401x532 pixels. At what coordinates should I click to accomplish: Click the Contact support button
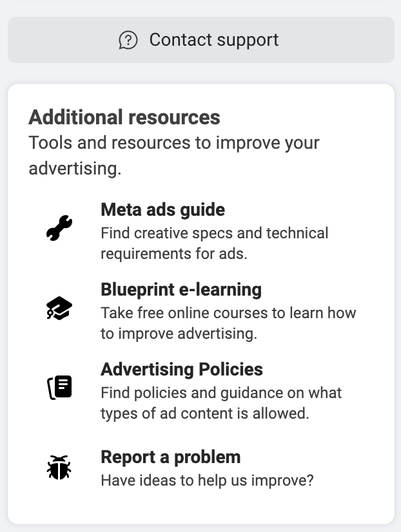[201, 40]
